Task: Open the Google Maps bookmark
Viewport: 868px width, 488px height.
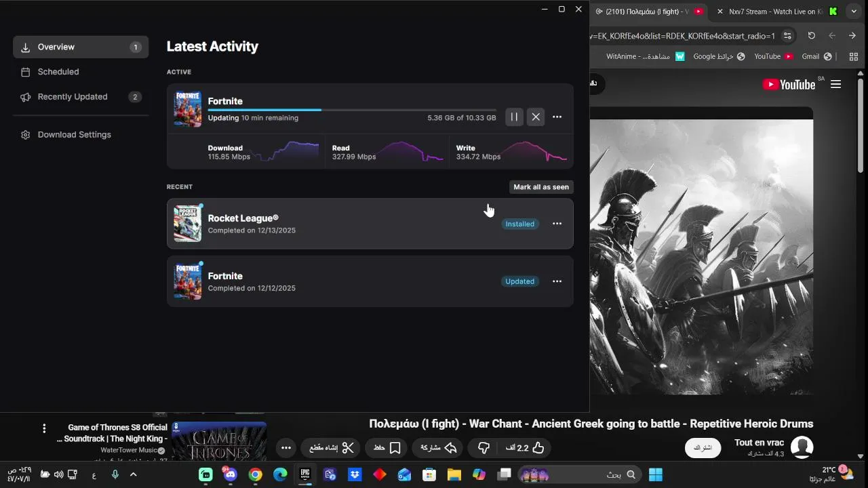Action: pyautogui.click(x=719, y=56)
